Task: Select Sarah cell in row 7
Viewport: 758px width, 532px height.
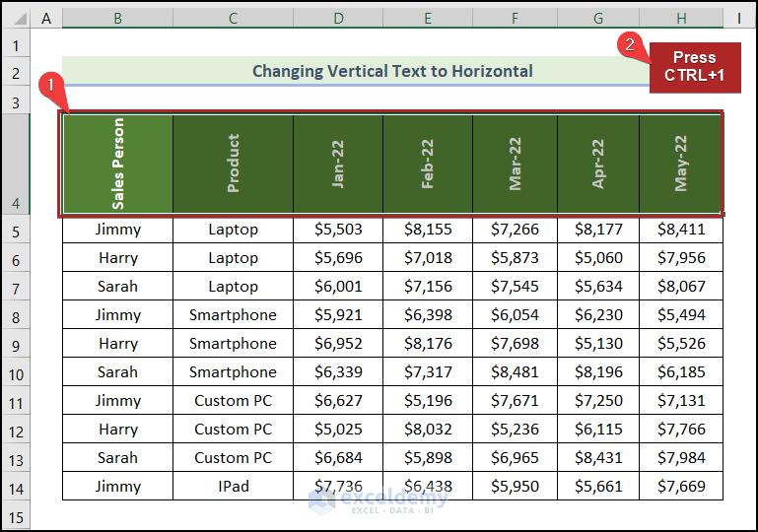Action: tap(117, 286)
